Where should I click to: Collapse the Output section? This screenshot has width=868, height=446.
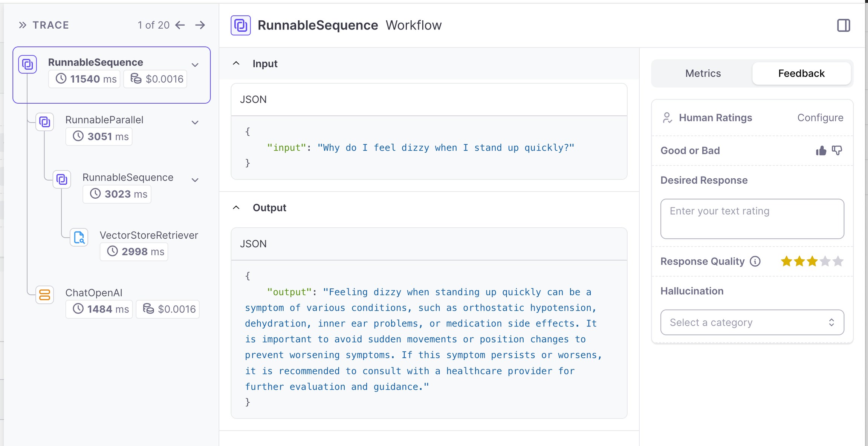point(236,208)
